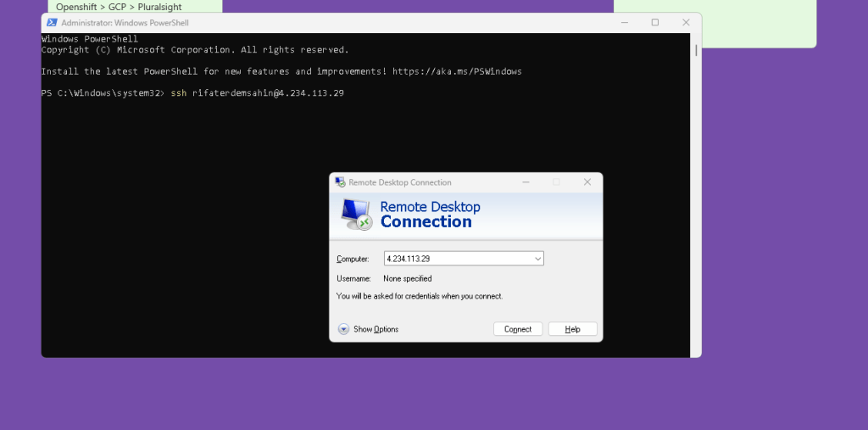Click the Computer address field 4.234.113.29
The width and height of the screenshot is (868, 430).
click(464, 258)
